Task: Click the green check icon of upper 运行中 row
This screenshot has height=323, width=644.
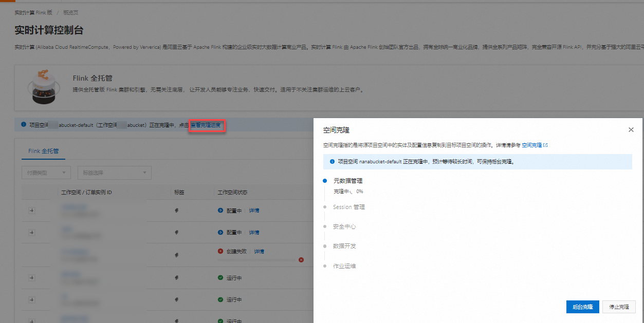Action: pos(220,278)
